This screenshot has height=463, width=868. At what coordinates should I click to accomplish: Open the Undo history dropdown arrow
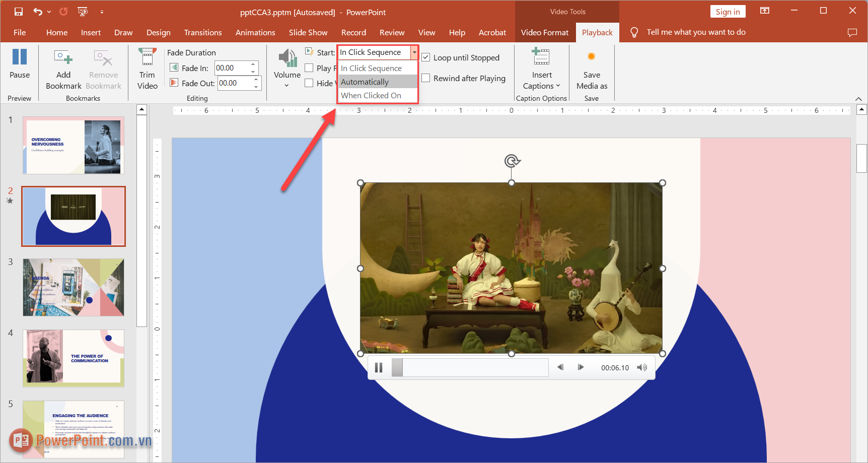click(49, 12)
